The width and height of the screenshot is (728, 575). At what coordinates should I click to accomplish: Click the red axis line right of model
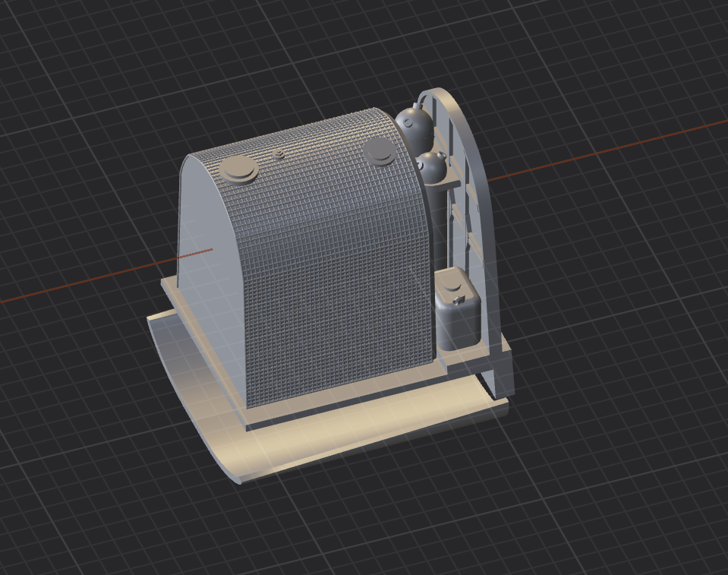point(604,150)
